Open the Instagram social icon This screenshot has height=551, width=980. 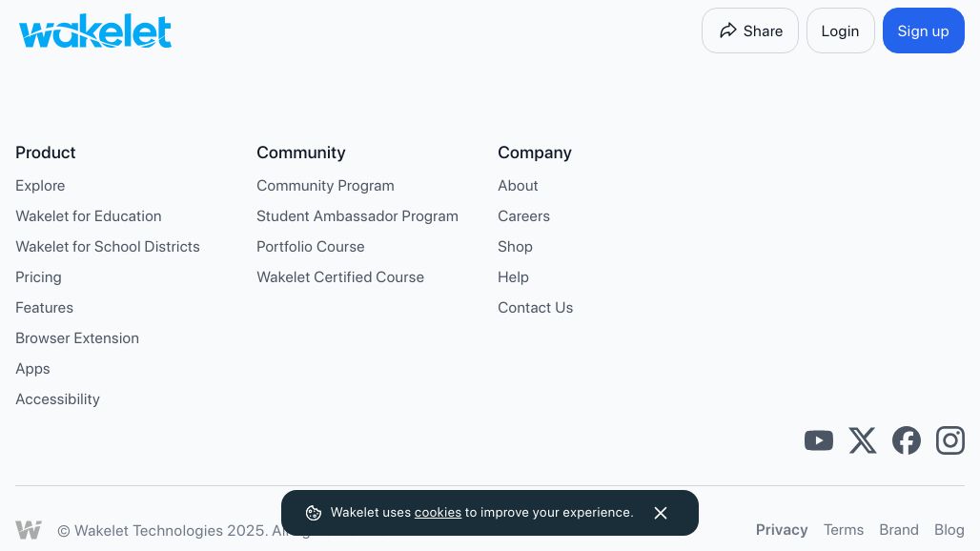click(x=950, y=440)
